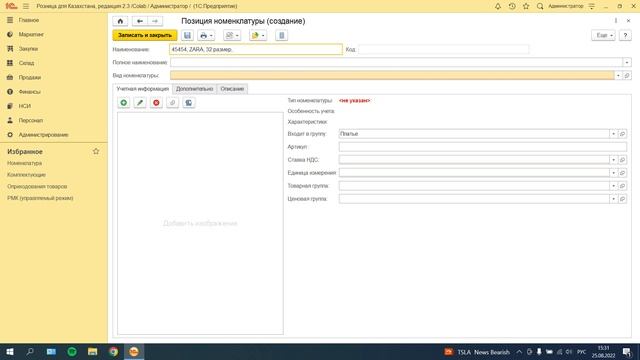Open Chrome from the taskbar

[113, 352]
